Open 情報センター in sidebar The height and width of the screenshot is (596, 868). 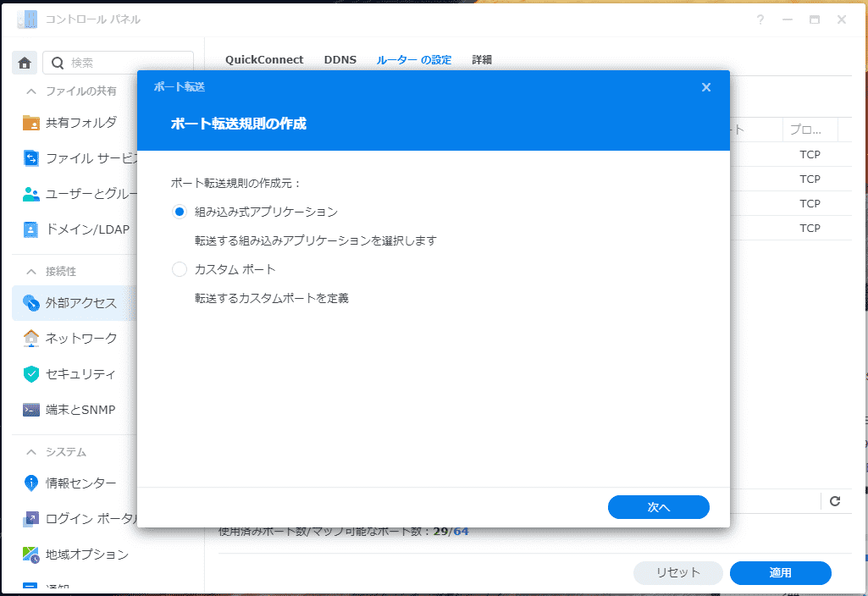click(x=80, y=483)
